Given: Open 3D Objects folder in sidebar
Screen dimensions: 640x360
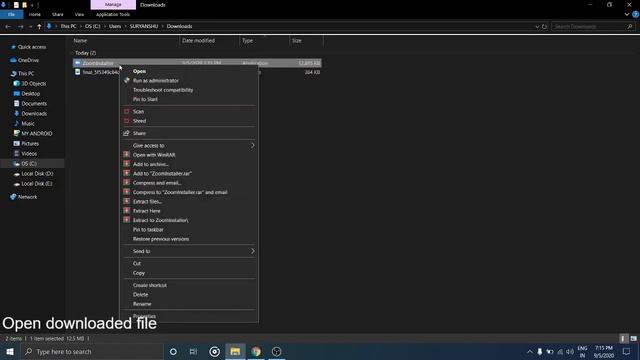Looking at the screenshot, I should pos(33,83).
